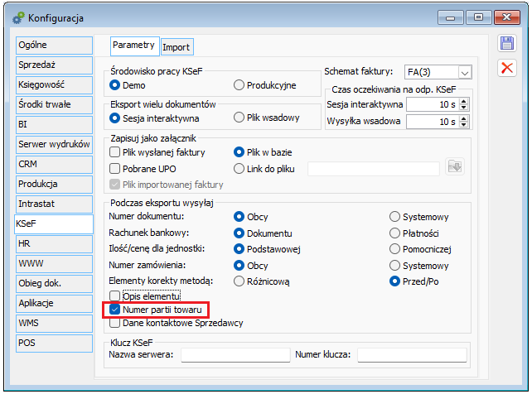This screenshot has height=394, width=532.
Task: Open the CRM section
Action: pos(54,165)
